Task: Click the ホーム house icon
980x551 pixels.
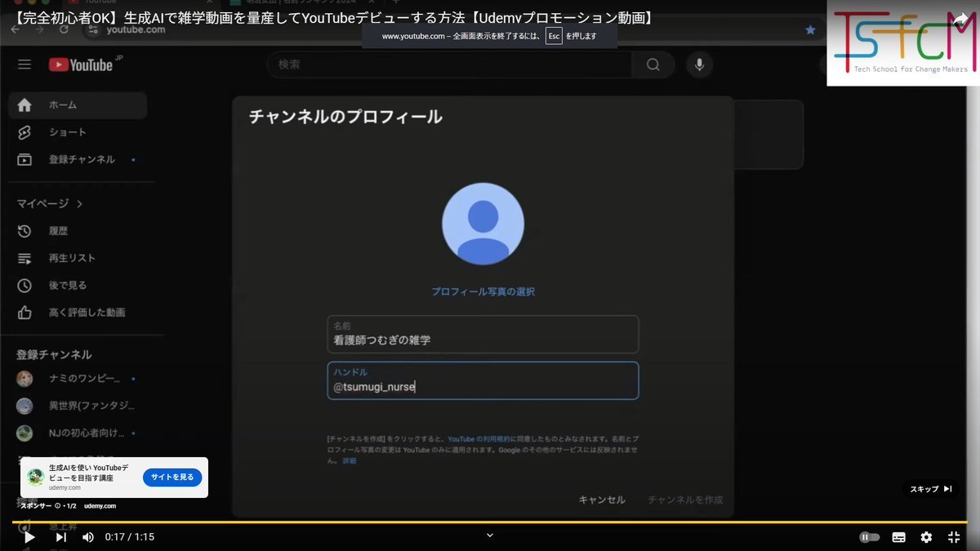Action: [x=24, y=105]
